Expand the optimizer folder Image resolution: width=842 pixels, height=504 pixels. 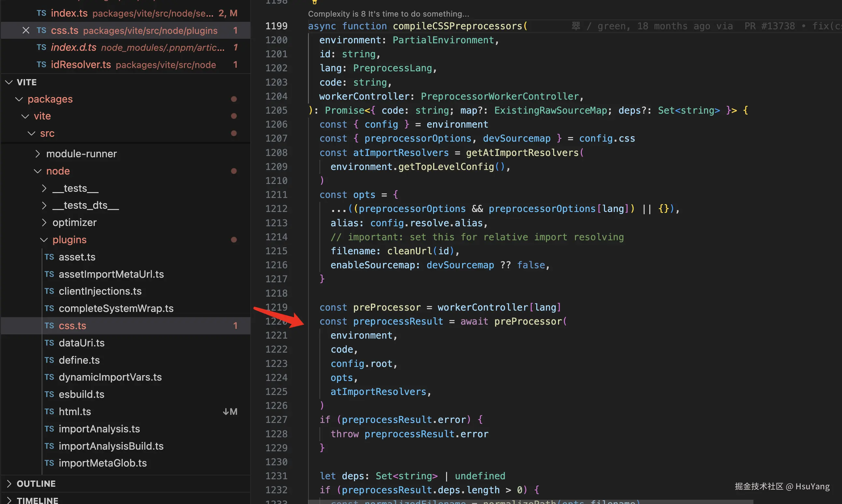[44, 222]
